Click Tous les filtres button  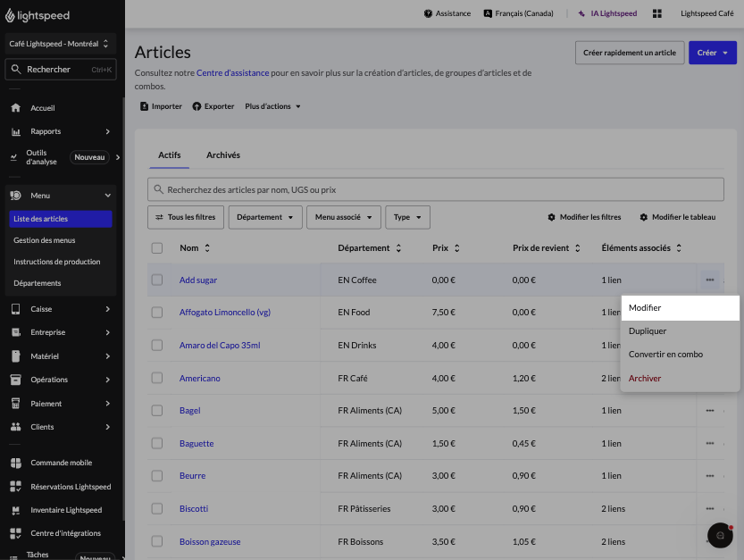(186, 217)
